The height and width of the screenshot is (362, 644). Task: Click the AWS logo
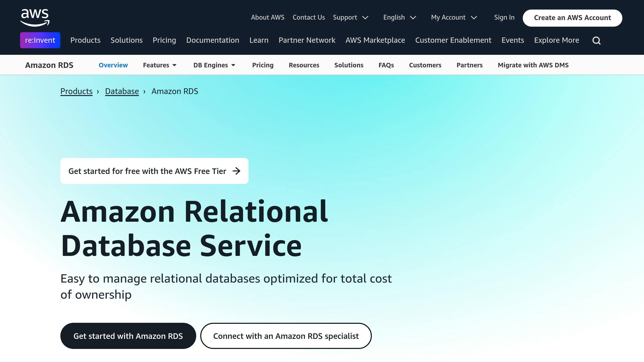35,18
